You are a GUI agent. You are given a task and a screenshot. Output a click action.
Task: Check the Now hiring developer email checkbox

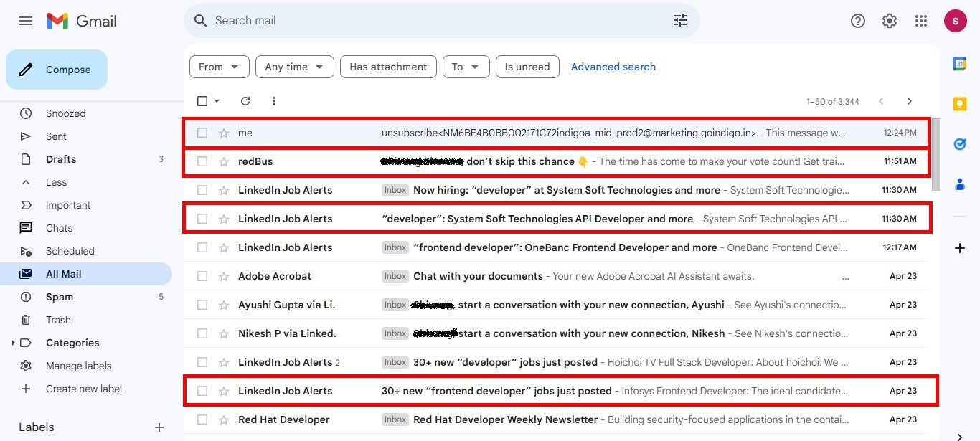(x=202, y=190)
